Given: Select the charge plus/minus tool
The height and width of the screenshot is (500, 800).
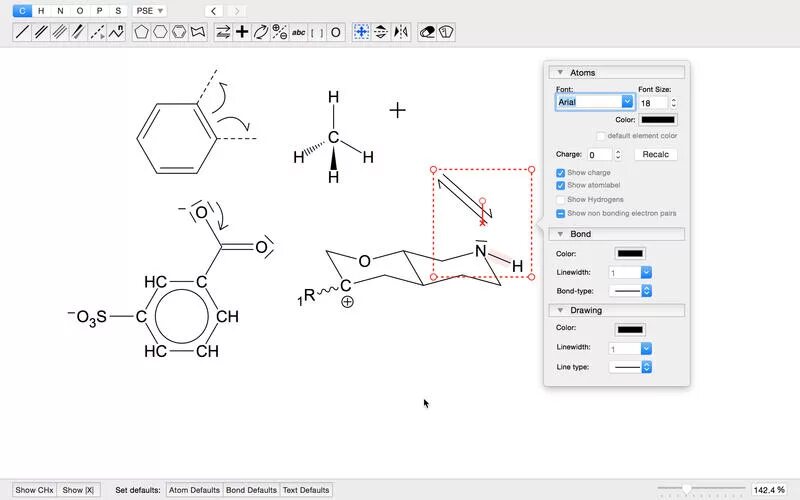Looking at the screenshot, I should [x=280, y=33].
